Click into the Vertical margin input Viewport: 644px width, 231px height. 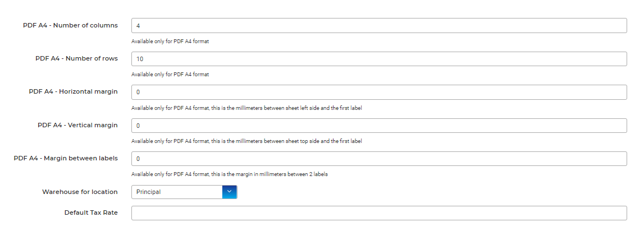pos(378,126)
